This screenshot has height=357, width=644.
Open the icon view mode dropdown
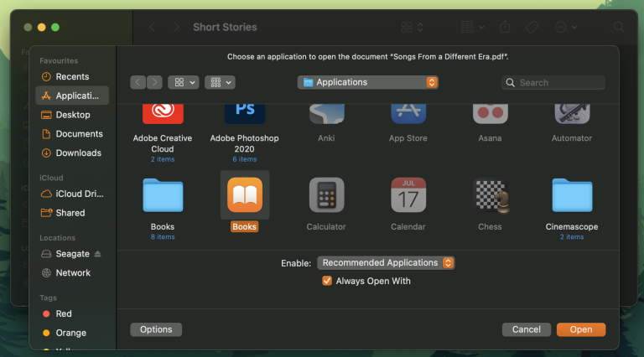coord(183,82)
